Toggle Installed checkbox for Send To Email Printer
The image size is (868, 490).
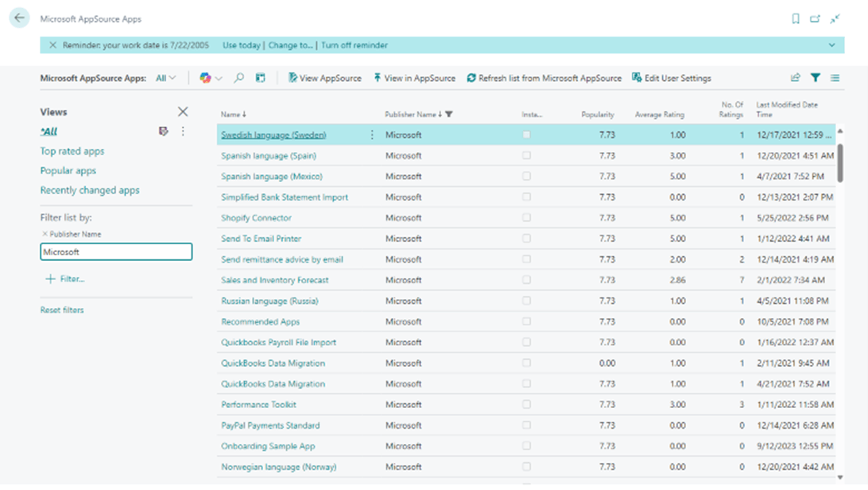[x=526, y=239]
